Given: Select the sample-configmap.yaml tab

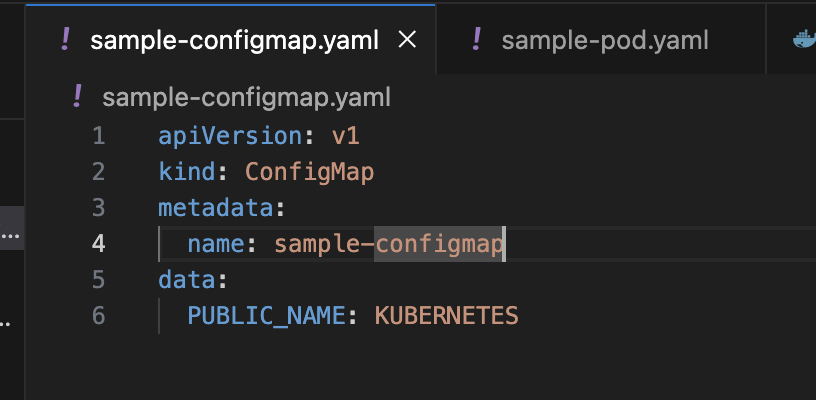Looking at the screenshot, I should tap(234, 40).
